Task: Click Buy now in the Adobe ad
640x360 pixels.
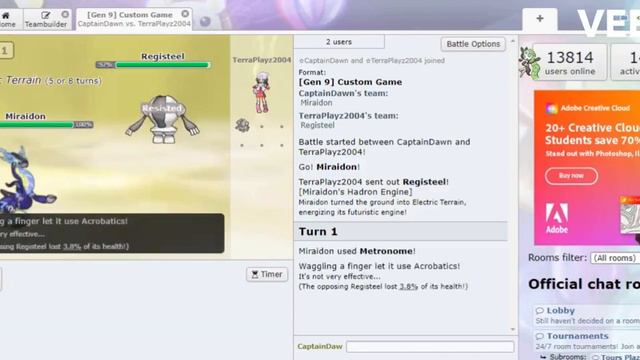Action: pos(571,176)
